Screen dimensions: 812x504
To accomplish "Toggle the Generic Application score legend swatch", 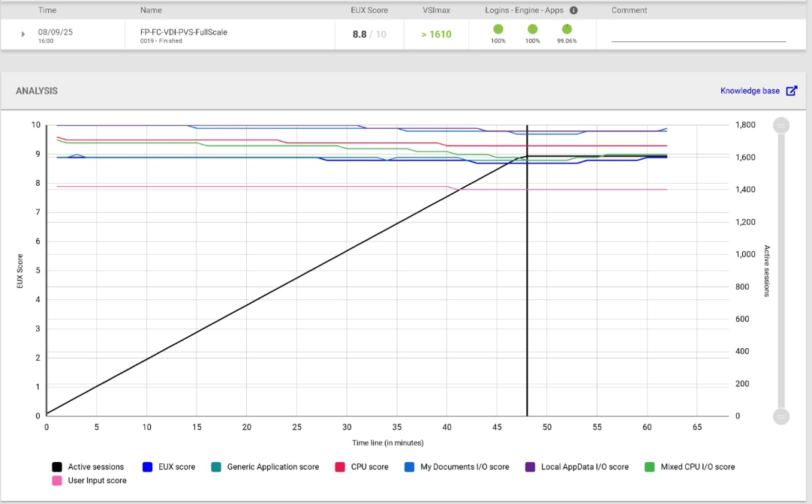I will coord(216,466).
